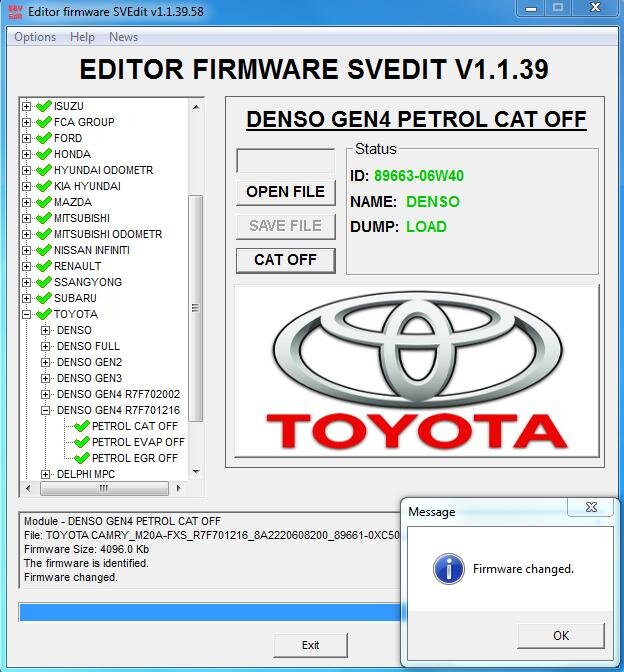Expand the DENSO FULL subnode
Viewport: 624px width, 672px height.
coord(45,346)
